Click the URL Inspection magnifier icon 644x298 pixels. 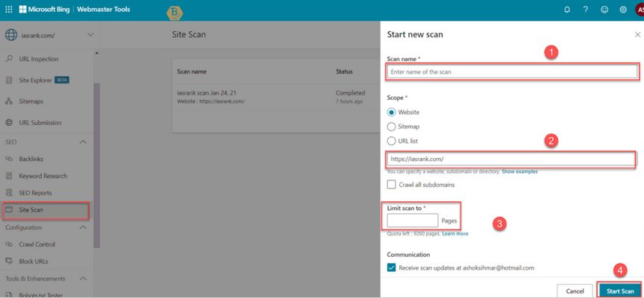9,59
